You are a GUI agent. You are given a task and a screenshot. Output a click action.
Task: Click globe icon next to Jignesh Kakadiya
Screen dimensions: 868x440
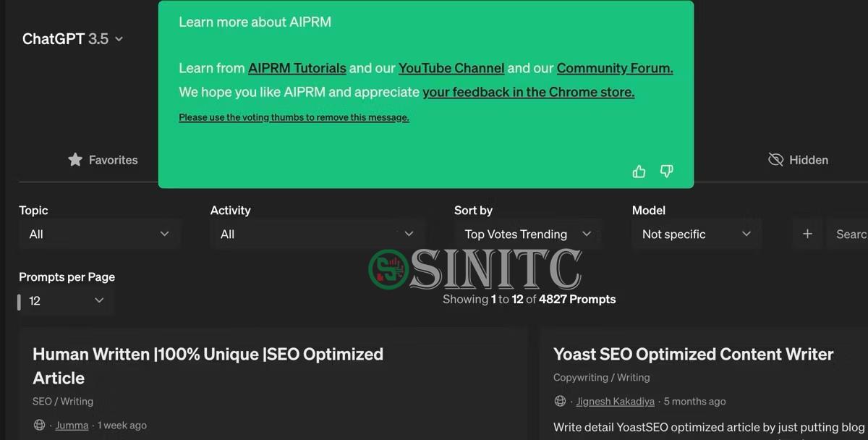point(560,401)
